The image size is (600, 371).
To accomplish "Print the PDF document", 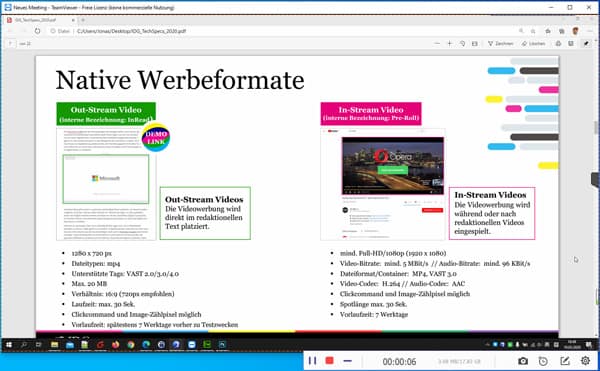I will coord(558,44).
